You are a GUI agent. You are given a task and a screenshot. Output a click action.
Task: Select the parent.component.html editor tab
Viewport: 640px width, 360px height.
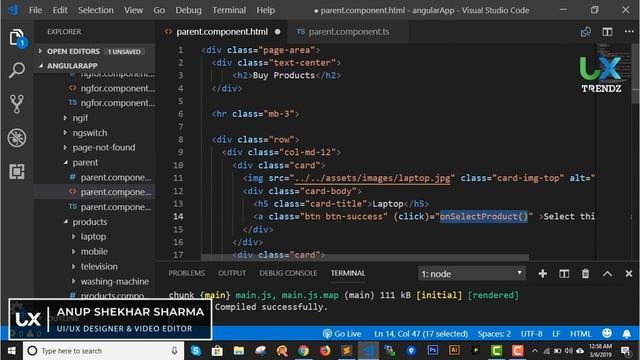(222, 32)
